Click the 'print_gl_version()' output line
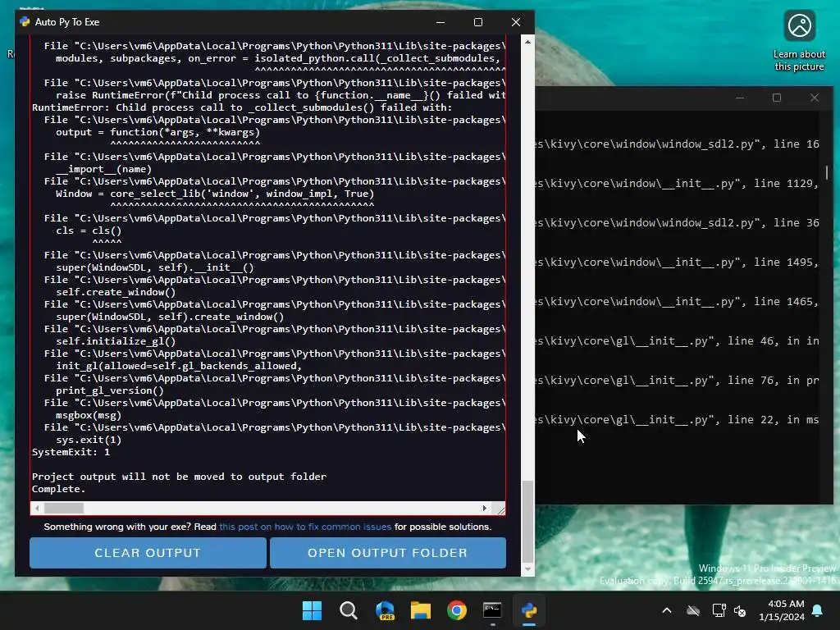Viewport: 840px width, 630px height. pyautogui.click(x=110, y=390)
